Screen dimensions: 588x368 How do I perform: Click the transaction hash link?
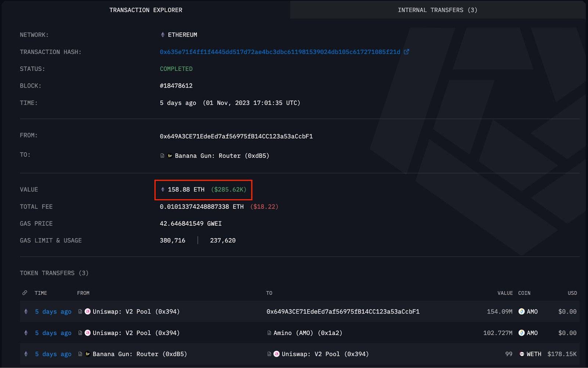pos(280,52)
